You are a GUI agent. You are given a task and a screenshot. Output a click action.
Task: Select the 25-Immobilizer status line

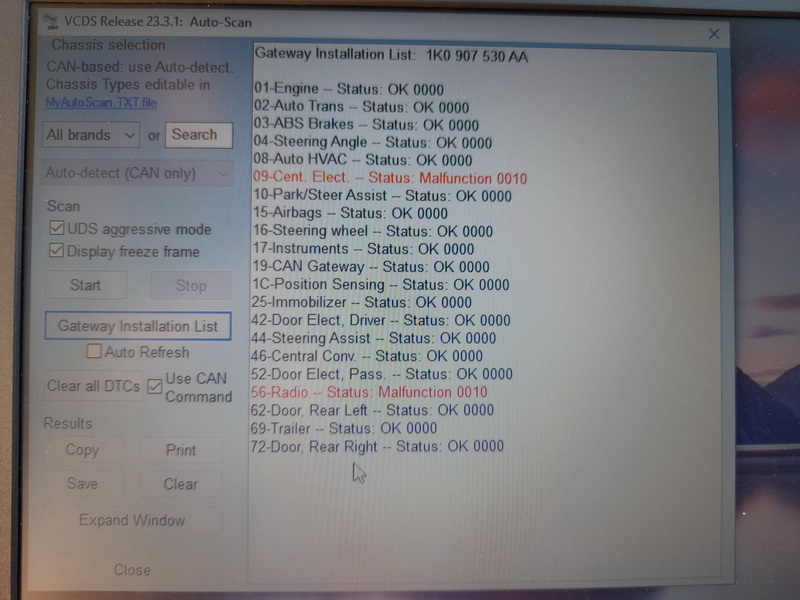coord(362,302)
